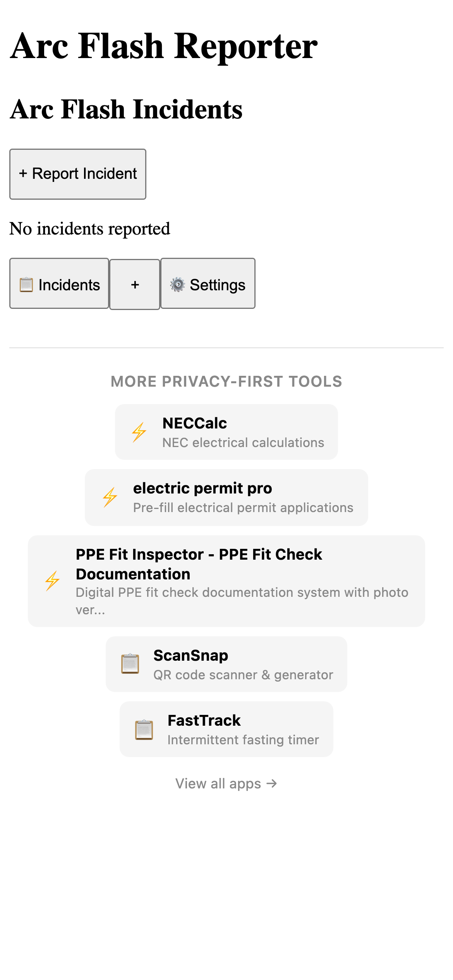Open the ScanSnap tool card

pos(226,664)
